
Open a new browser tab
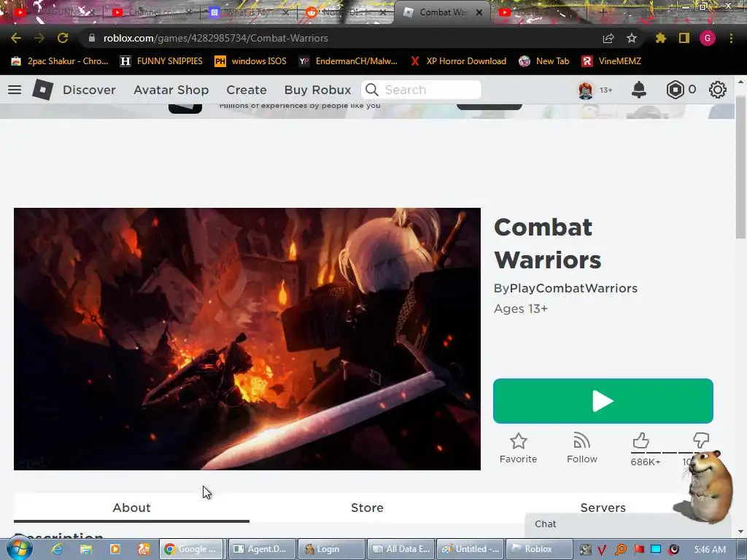click(603, 12)
